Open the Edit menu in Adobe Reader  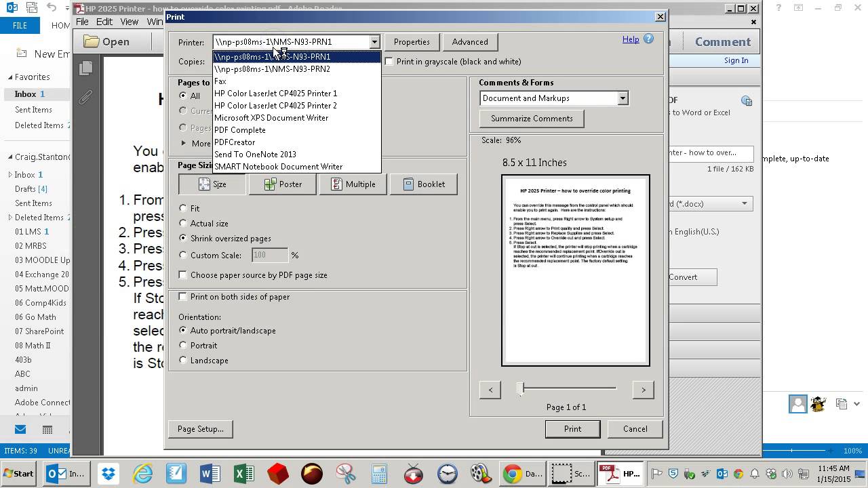pos(104,22)
